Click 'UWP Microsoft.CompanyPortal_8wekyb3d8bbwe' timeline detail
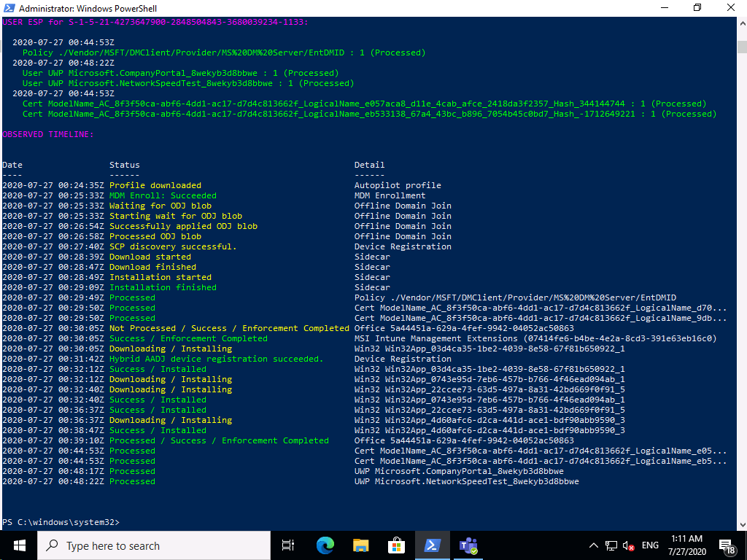The height and width of the screenshot is (560, 747). pos(460,472)
